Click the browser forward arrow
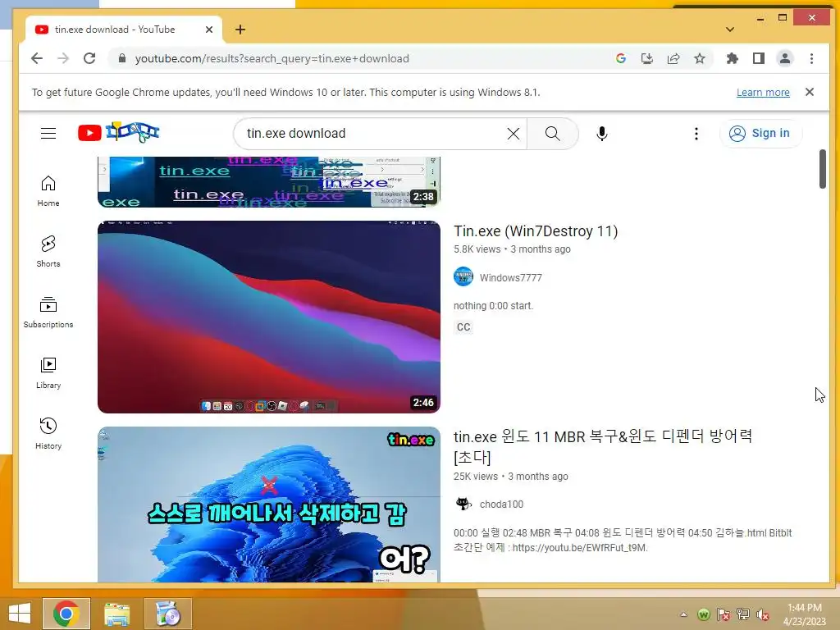The image size is (840, 630). click(x=63, y=58)
